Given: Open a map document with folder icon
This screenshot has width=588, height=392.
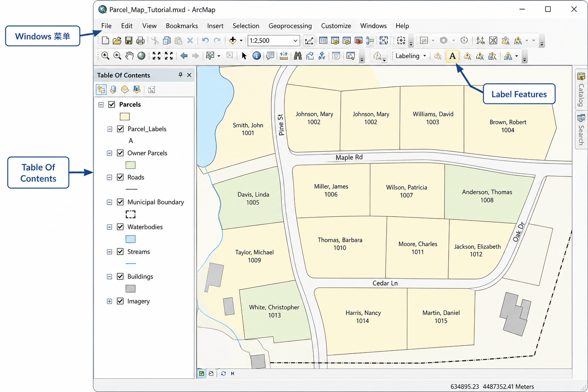Looking at the screenshot, I should 117,41.
